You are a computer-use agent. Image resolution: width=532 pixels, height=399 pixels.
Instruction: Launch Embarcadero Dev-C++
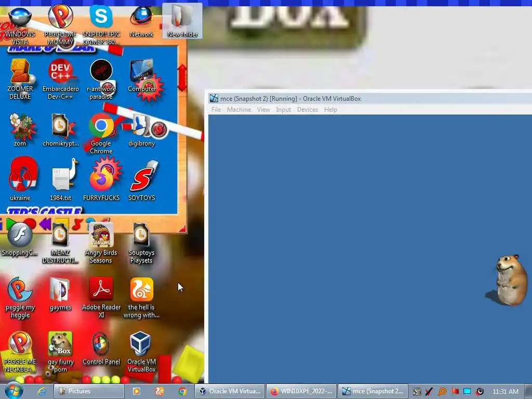tap(60, 79)
